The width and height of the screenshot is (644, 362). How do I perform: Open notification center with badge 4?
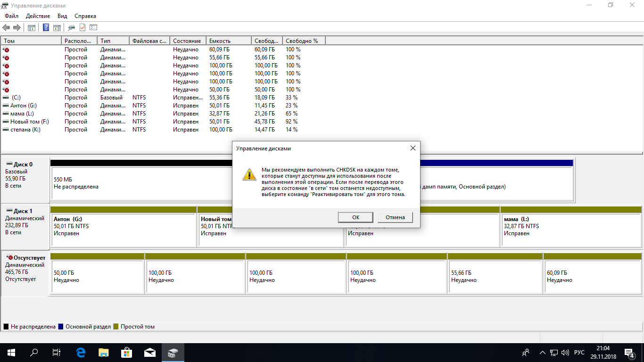click(629, 353)
